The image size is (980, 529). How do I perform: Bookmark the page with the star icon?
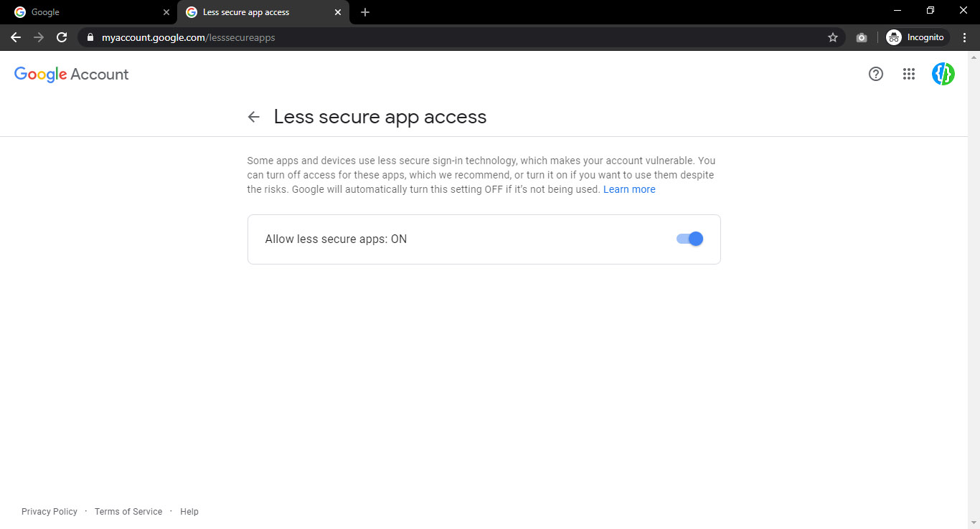[x=833, y=37]
